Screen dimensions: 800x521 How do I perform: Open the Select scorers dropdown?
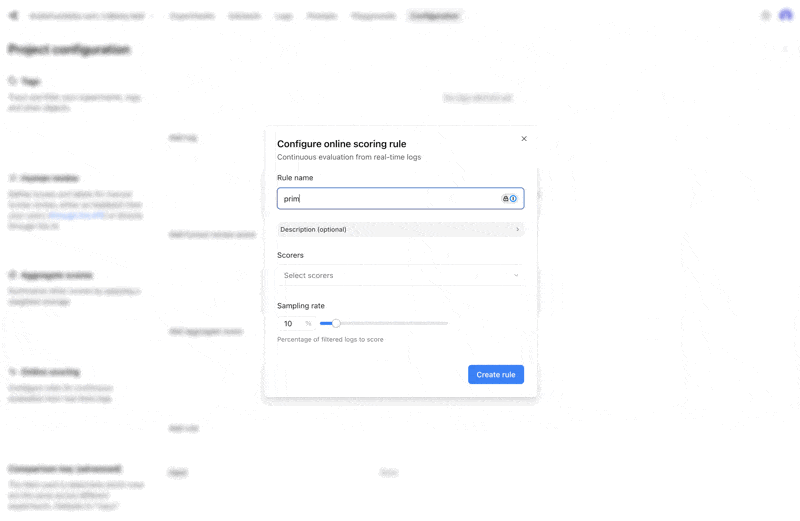400,276
